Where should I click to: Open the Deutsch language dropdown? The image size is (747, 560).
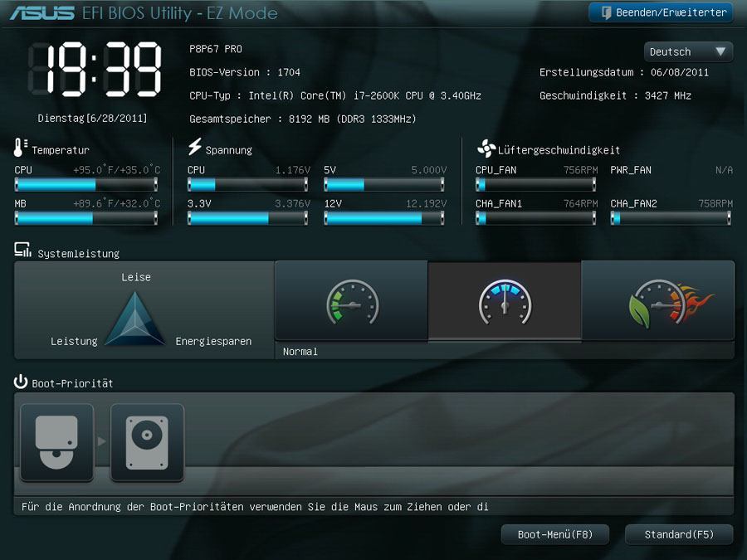(688, 51)
